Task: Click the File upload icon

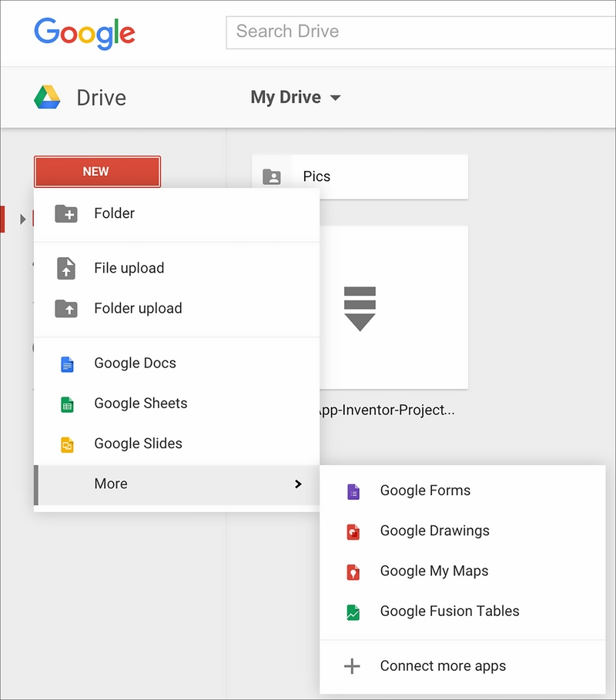Action: coord(67,268)
